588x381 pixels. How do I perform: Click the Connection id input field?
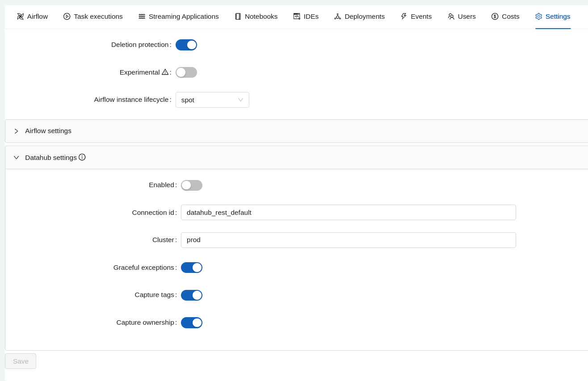(x=348, y=212)
